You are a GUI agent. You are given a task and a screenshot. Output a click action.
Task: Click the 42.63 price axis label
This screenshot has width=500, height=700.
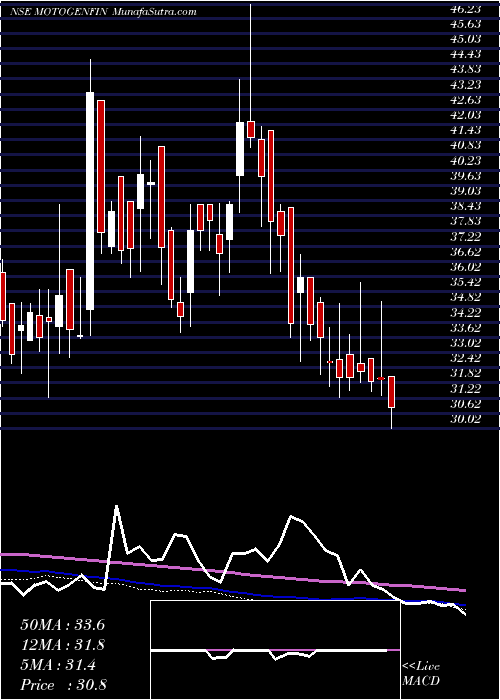coord(465,100)
